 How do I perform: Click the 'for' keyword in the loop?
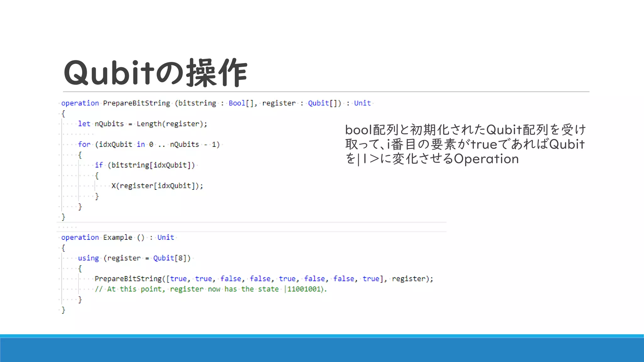pos(84,145)
